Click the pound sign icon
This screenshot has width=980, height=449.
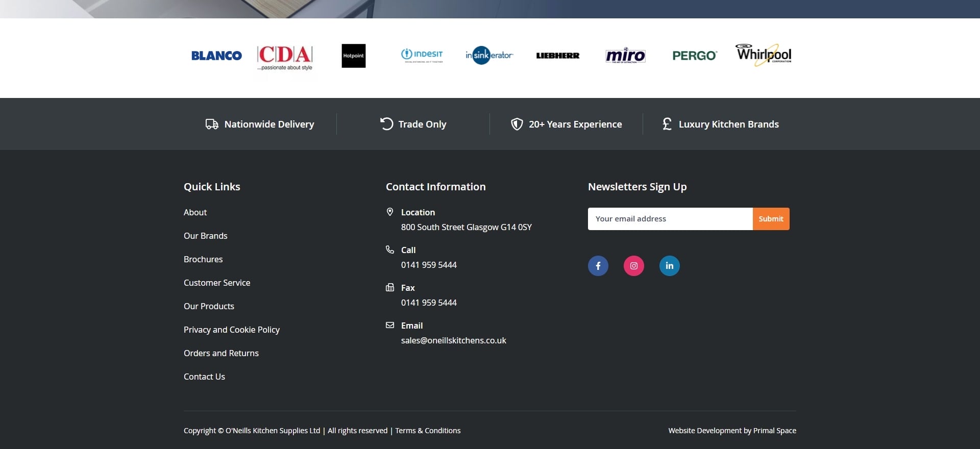click(x=667, y=124)
